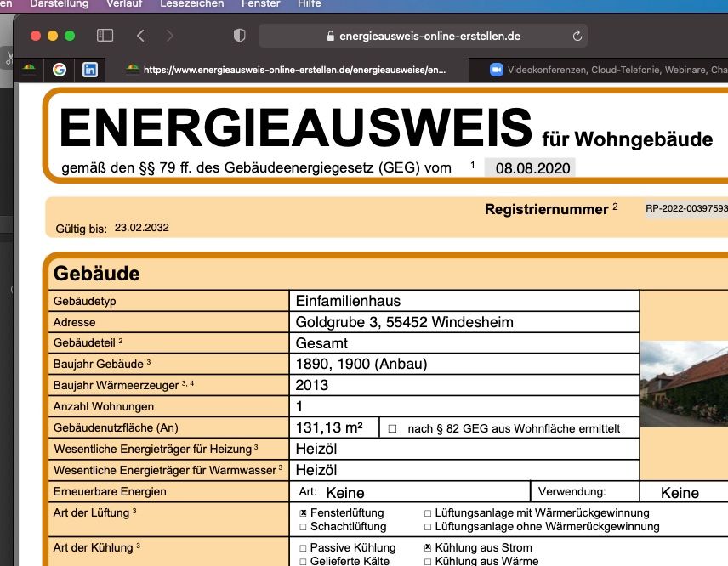Open the Lesezeichen menu

coord(191,4)
